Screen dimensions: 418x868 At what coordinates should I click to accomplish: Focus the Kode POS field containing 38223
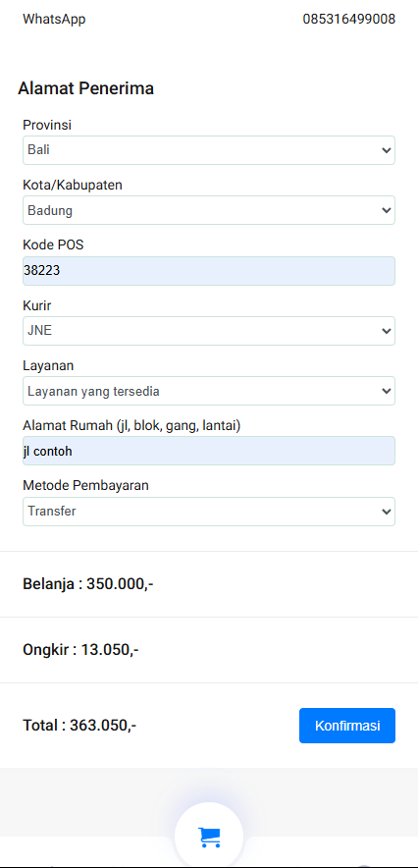(209, 271)
